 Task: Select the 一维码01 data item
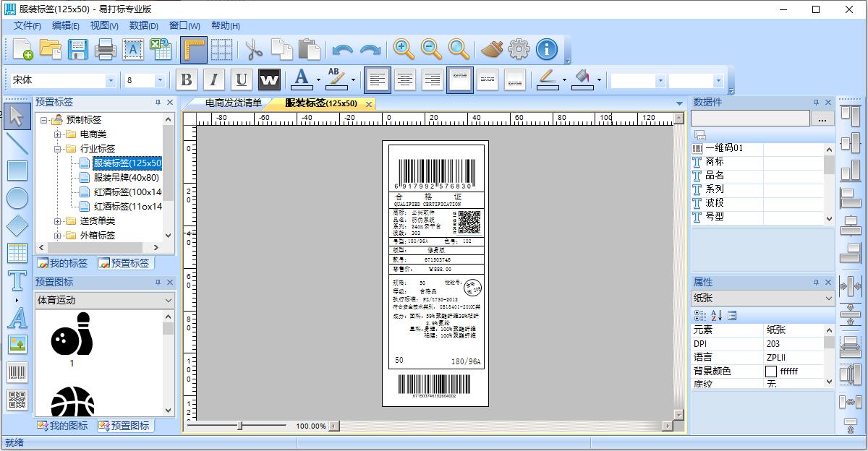(724, 148)
